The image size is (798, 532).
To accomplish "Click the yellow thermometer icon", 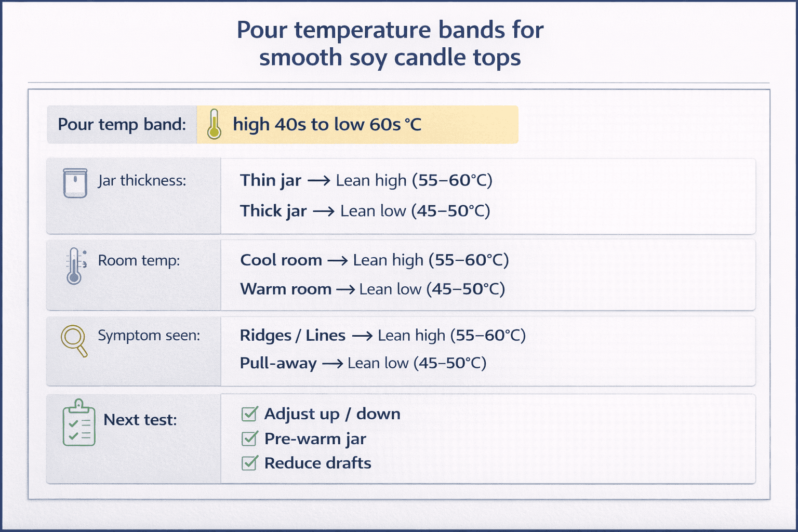I will point(214,125).
